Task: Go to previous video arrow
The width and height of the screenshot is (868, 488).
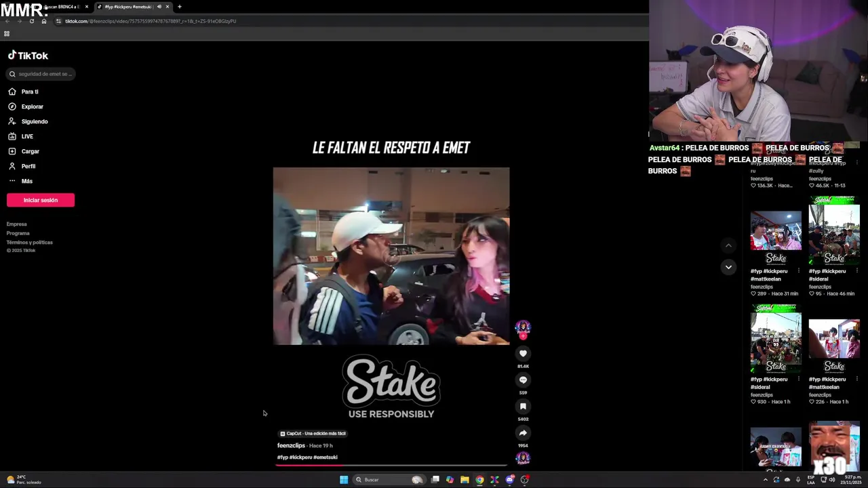Action: point(728,245)
